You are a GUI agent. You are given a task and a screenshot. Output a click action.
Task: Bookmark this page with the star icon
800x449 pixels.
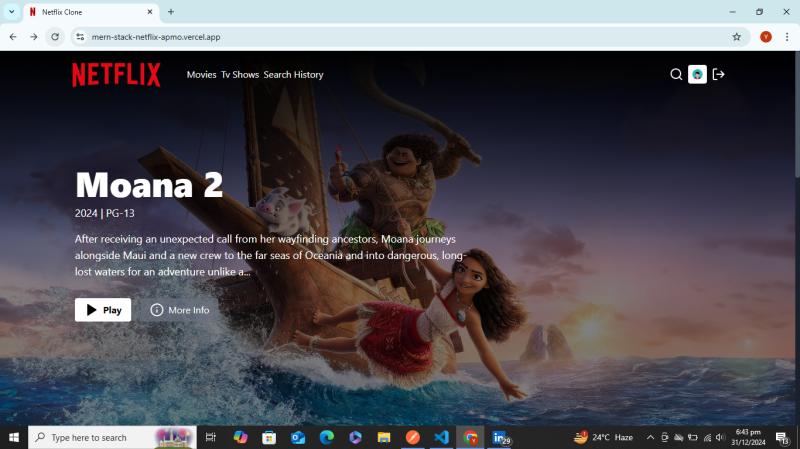coord(737,37)
